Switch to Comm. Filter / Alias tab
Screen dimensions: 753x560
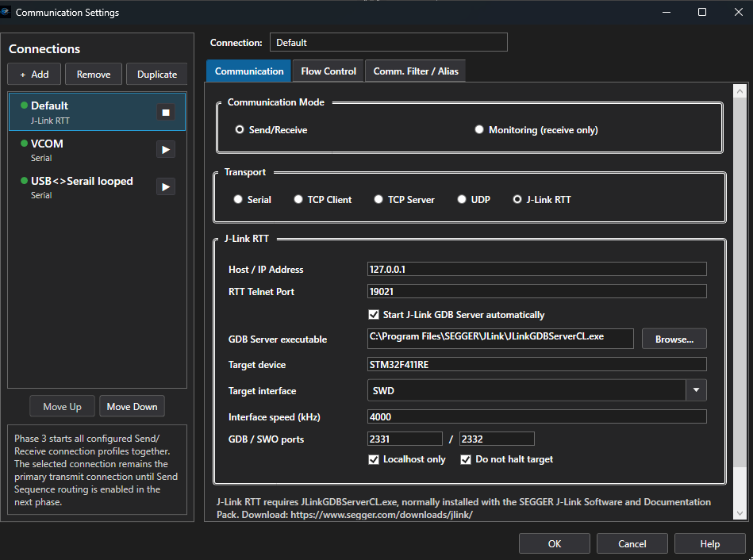click(x=416, y=71)
